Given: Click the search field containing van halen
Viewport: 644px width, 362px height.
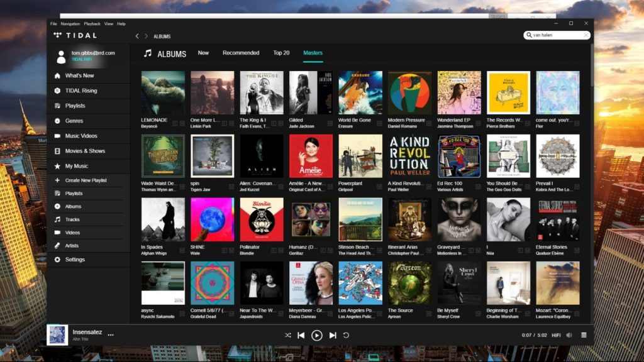Looking at the screenshot, I should point(557,35).
